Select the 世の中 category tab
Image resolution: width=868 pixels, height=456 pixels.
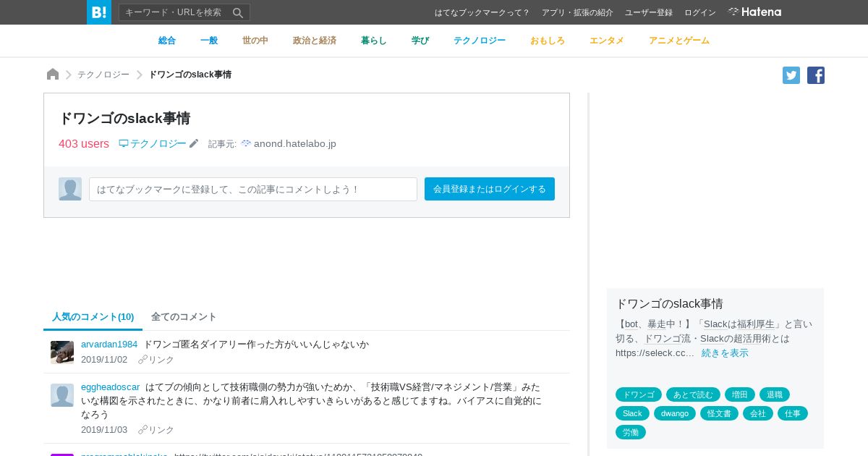255,41
